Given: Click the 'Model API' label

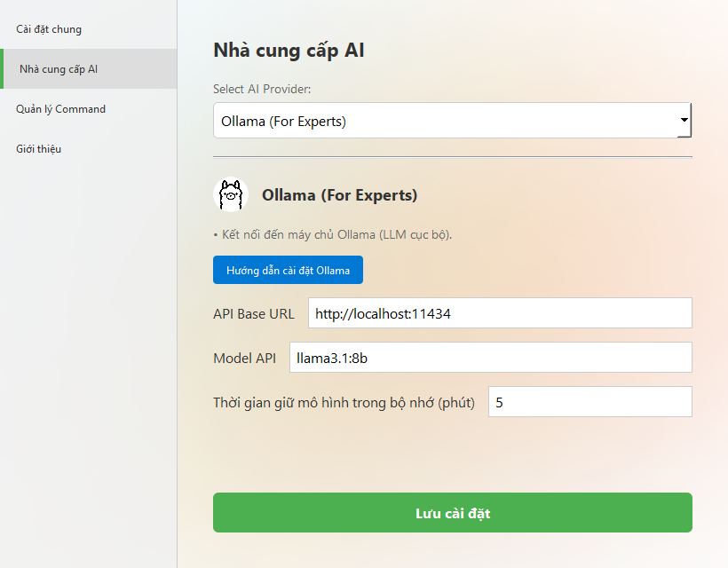Looking at the screenshot, I should coord(244,359).
